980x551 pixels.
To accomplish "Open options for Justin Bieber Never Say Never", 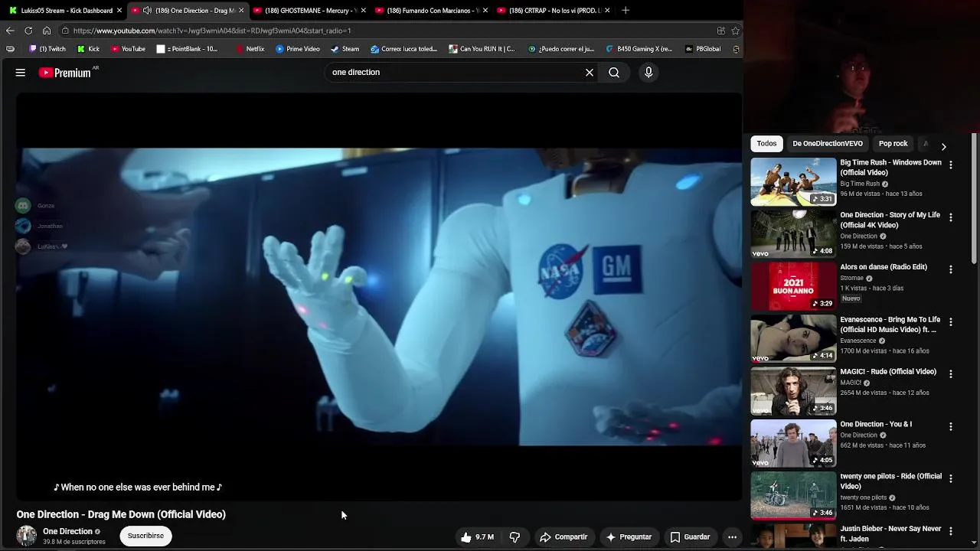I will pos(951,531).
